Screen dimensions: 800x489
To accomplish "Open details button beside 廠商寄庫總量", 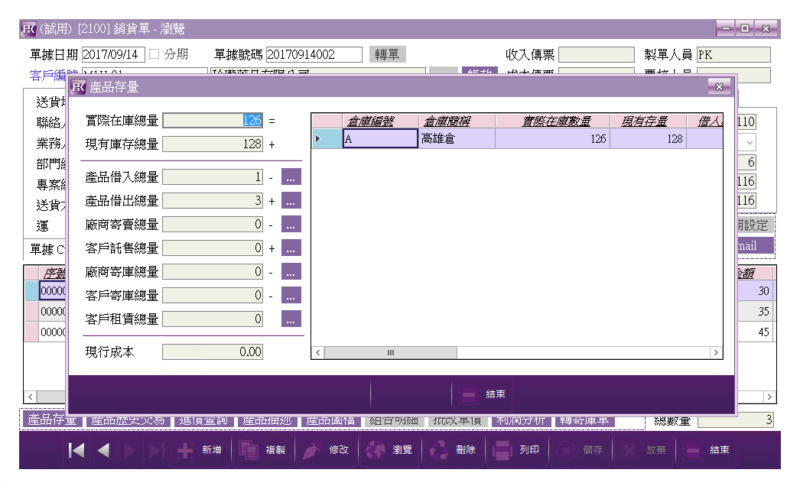I will pyautogui.click(x=291, y=272).
